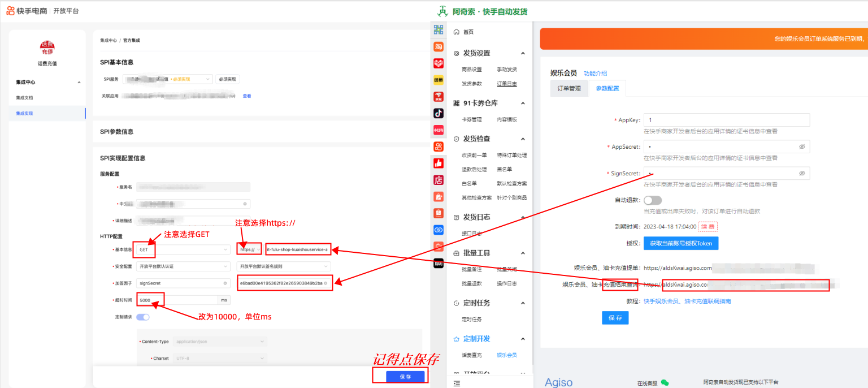This screenshot has height=388, width=868.
Task: Open 手动发货 under 发货设置
Action: (507, 70)
